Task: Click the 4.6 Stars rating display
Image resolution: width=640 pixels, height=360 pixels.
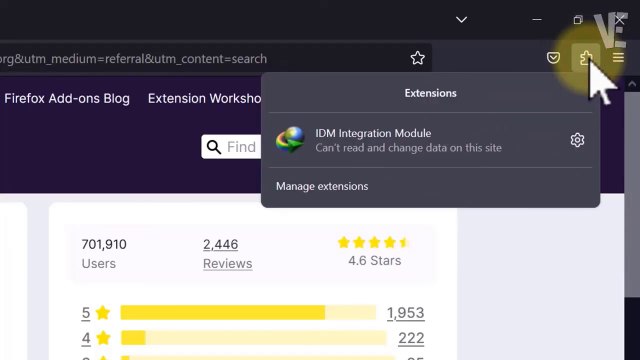Action: (374, 251)
